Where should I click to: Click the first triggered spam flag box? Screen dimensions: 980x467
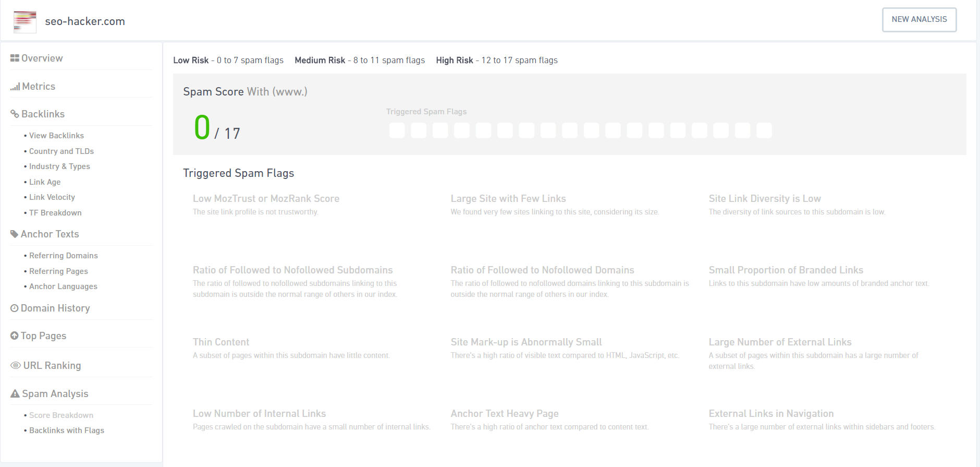click(x=397, y=130)
